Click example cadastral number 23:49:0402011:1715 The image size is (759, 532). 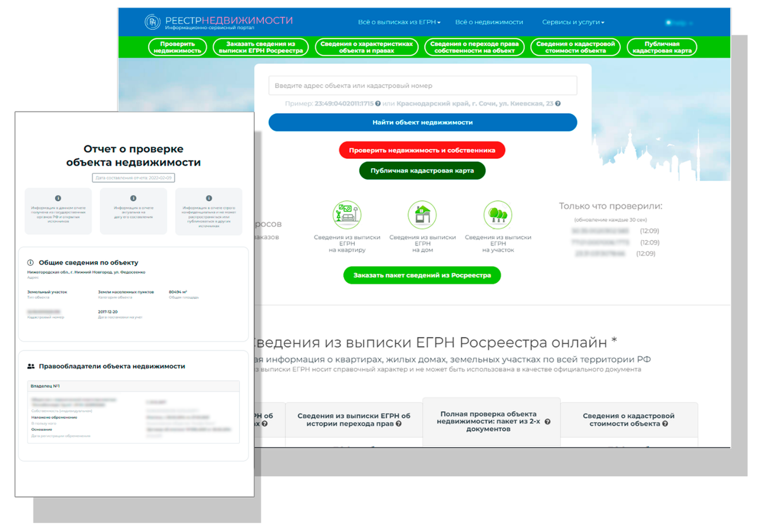pyautogui.click(x=344, y=104)
